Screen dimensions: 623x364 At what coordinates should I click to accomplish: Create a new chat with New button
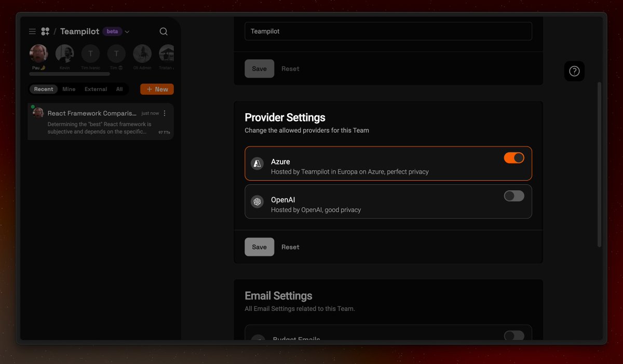tap(157, 89)
